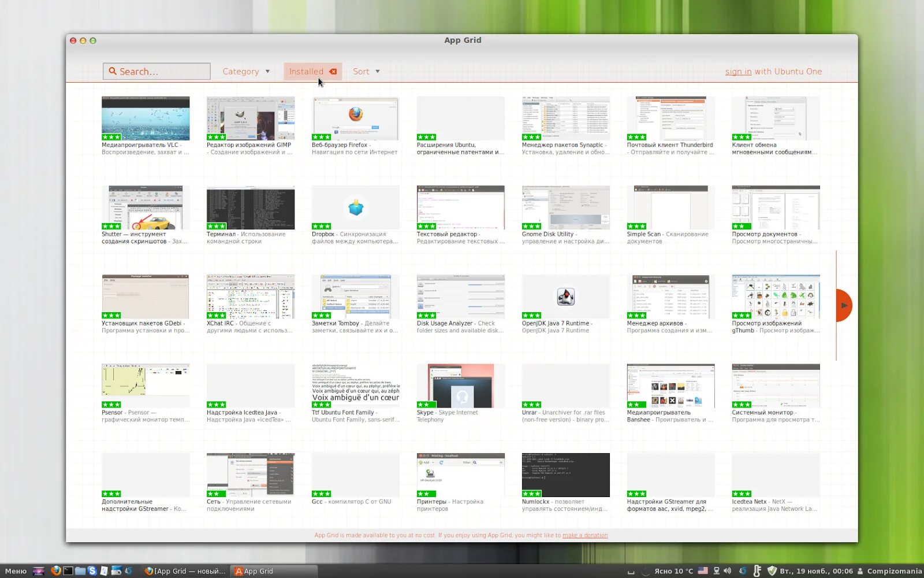This screenshot has height=578, width=924.
Task: Open the Принтеры settings thumbnail
Action: (x=461, y=475)
